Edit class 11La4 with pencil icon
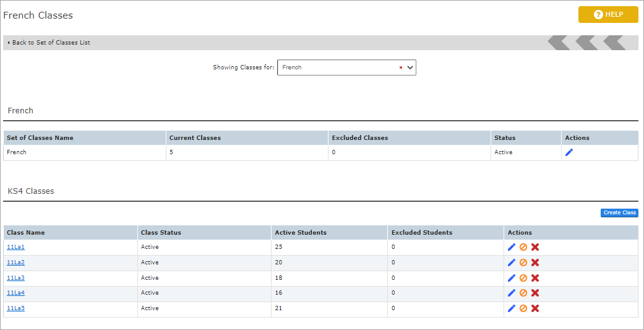The width and height of the screenshot is (644, 330). click(512, 293)
